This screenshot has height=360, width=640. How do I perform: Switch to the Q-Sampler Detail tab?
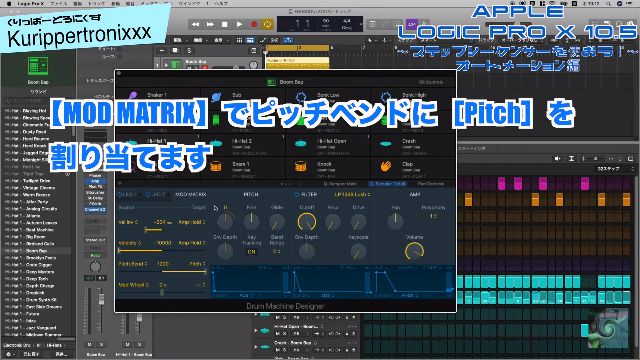(x=387, y=184)
